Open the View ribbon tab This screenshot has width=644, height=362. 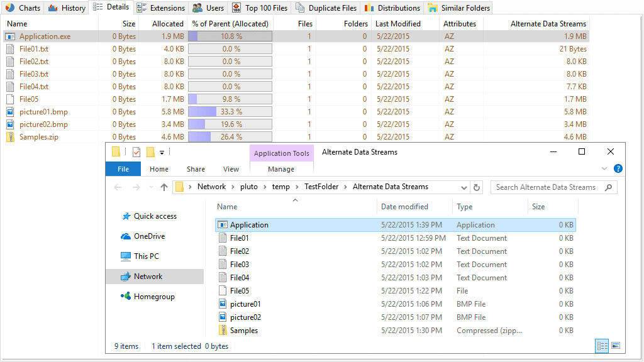[230, 168]
